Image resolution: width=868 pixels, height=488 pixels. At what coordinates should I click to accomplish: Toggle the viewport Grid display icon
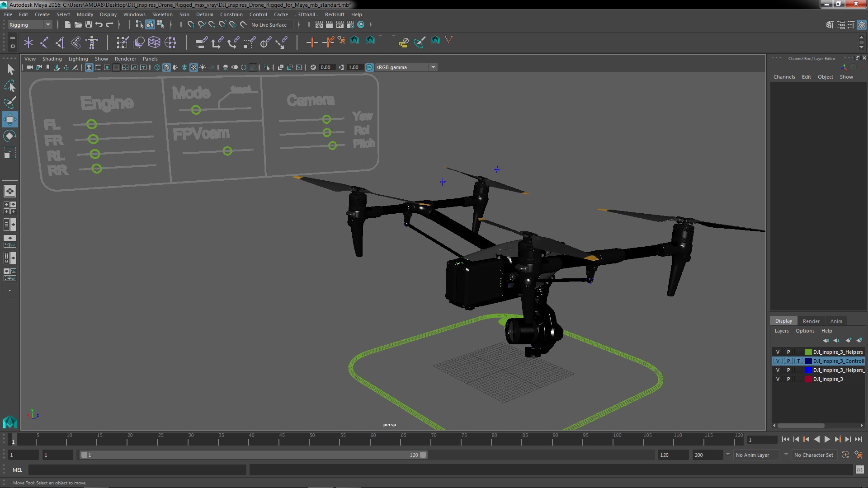tap(89, 67)
